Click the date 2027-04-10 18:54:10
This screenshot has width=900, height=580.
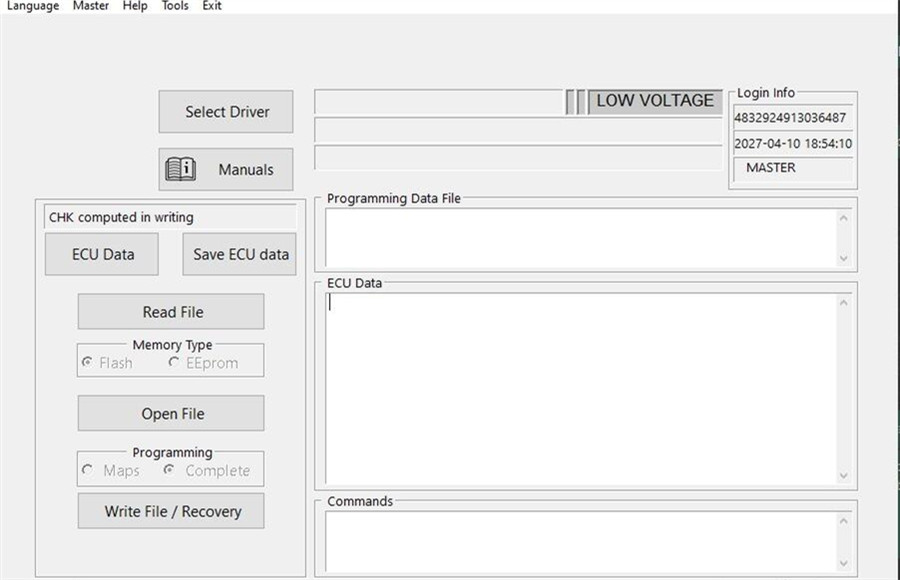(x=793, y=144)
